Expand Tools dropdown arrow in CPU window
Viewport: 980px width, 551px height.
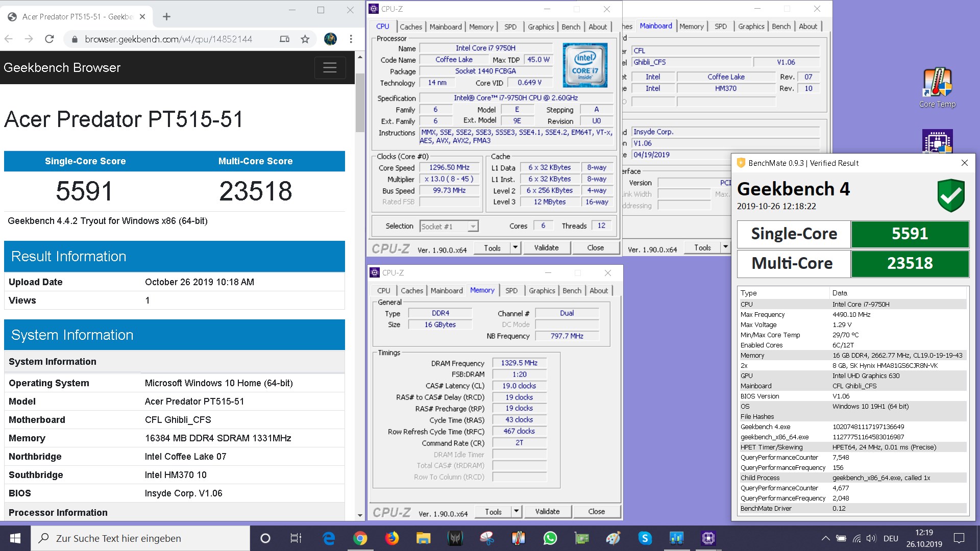click(515, 248)
